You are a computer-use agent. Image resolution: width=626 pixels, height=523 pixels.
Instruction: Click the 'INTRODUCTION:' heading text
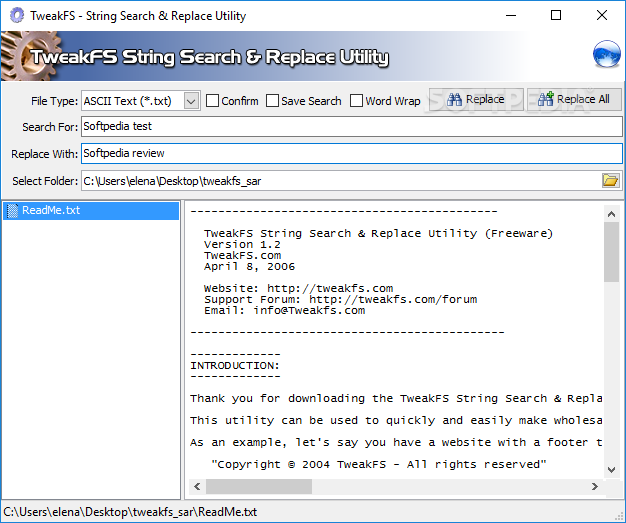pyautogui.click(x=235, y=365)
